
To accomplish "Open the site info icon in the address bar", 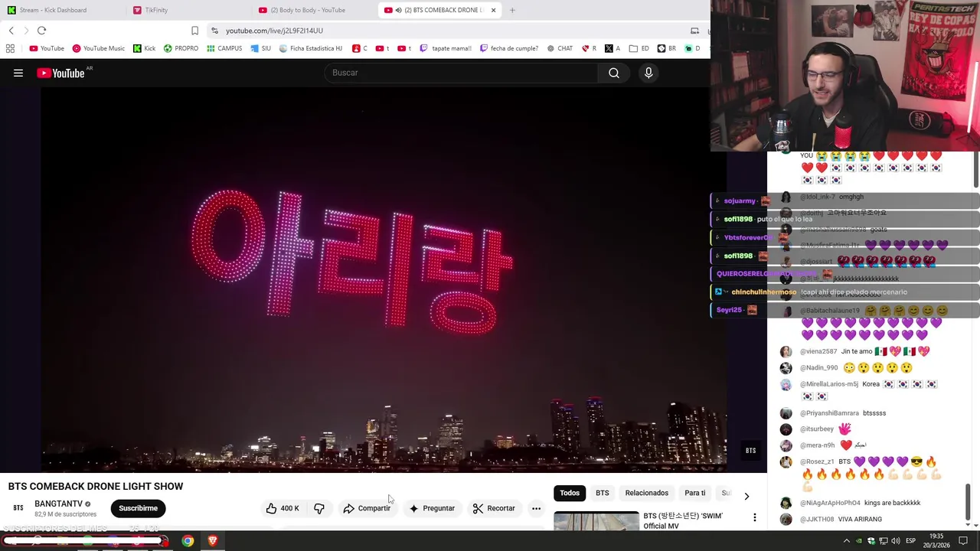I will 215,31.
